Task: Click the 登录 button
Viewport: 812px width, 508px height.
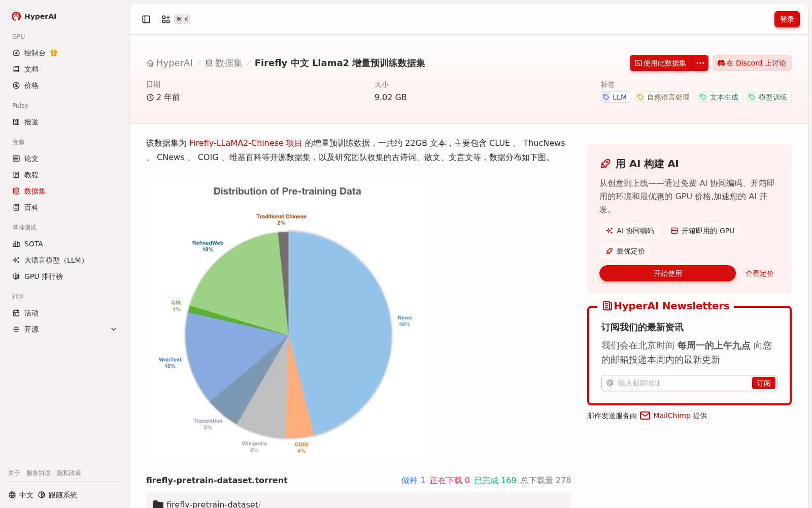Action: (x=787, y=19)
